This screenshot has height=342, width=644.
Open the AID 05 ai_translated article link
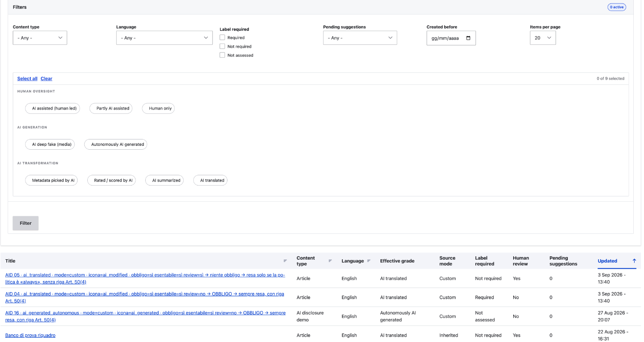[x=145, y=278]
